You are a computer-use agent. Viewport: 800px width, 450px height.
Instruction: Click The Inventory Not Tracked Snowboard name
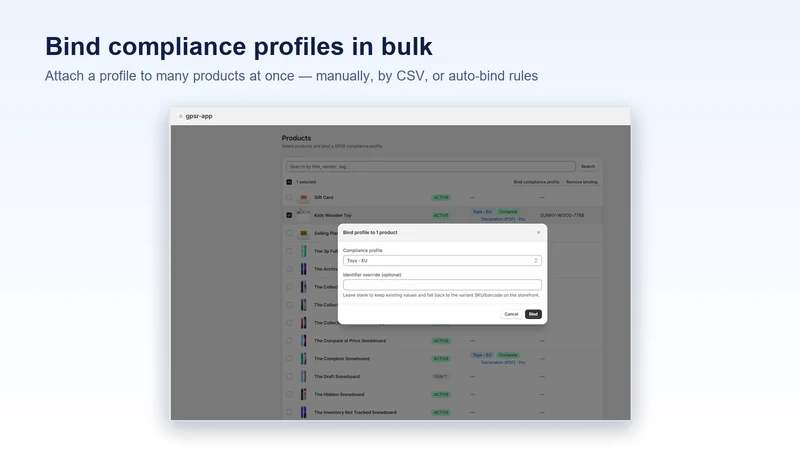[355, 412]
